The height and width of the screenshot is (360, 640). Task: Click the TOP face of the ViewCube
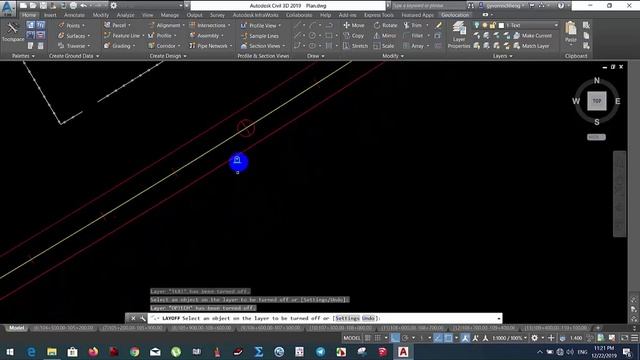[597, 101]
